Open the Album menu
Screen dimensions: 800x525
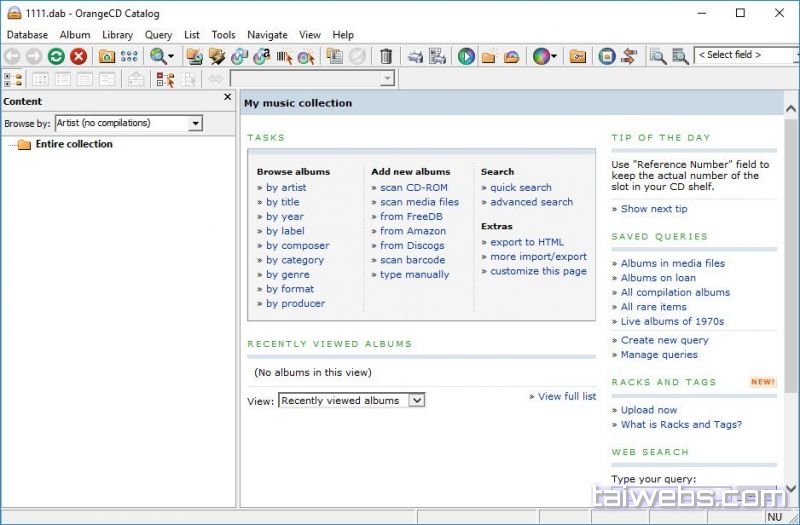(75, 35)
